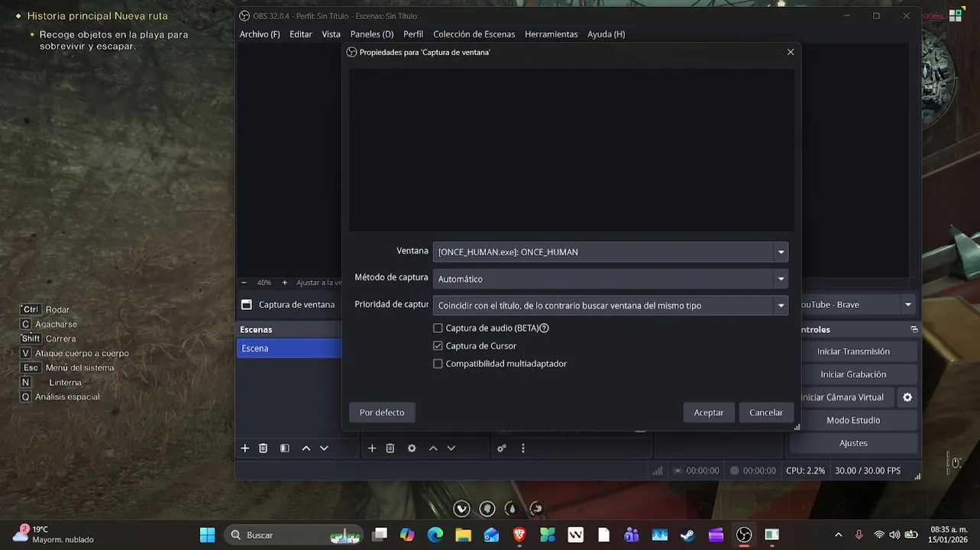The height and width of the screenshot is (550, 980).
Task: Open the Ayuda (H) menu
Action: [x=606, y=34]
